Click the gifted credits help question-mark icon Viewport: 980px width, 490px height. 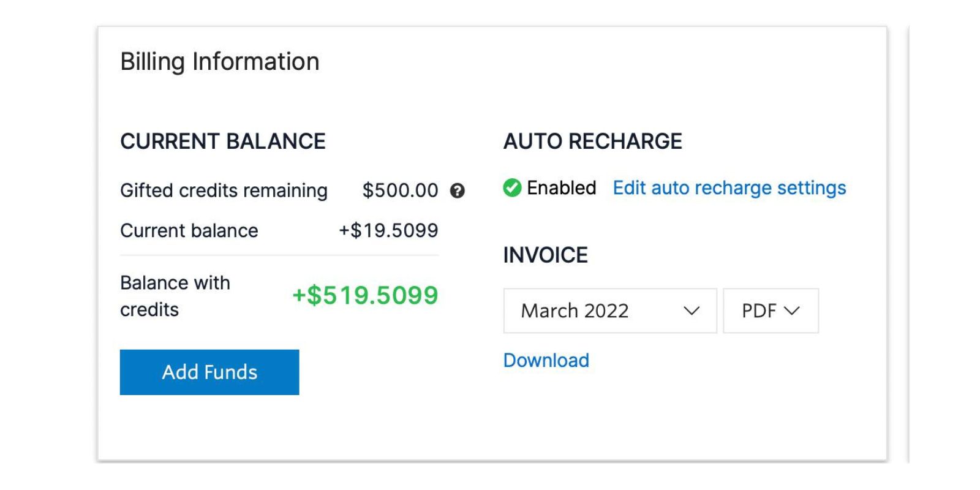[x=458, y=191]
